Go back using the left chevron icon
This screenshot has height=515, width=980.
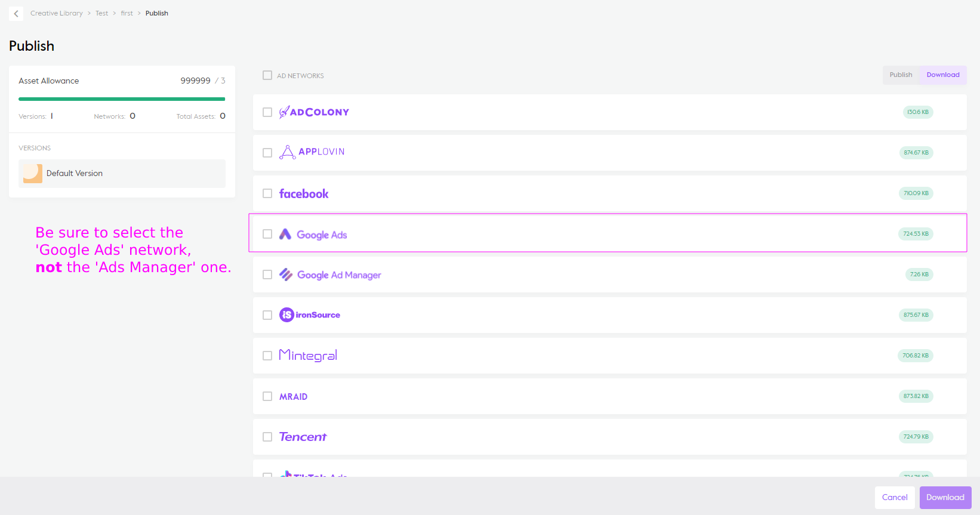click(x=16, y=13)
